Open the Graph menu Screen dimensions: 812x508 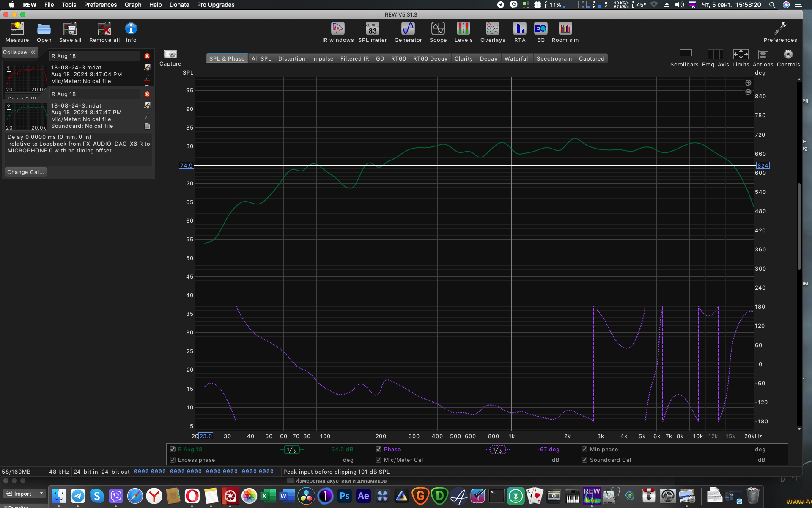click(x=133, y=5)
